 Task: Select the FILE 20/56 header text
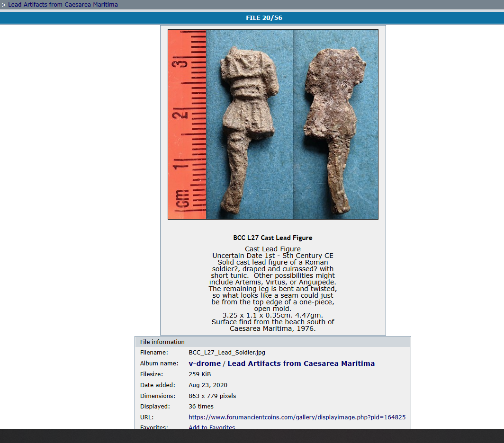pyautogui.click(x=264, y=18)
